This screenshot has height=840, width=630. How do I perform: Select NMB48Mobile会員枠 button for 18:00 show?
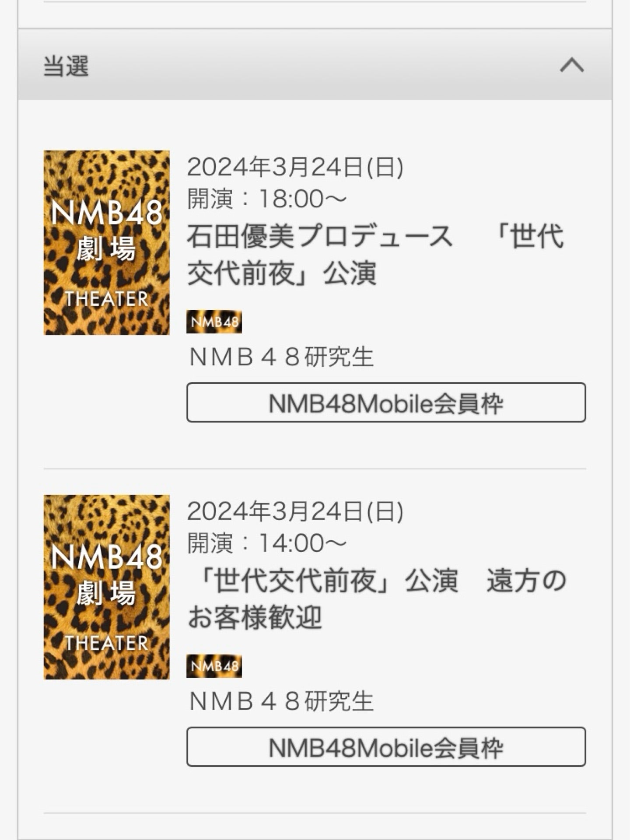(x=386, y=402)
